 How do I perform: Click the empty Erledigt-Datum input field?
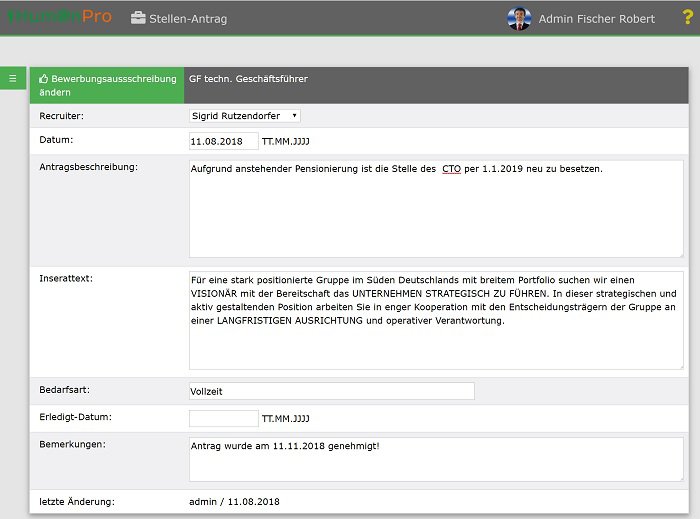tap(223, 418)
